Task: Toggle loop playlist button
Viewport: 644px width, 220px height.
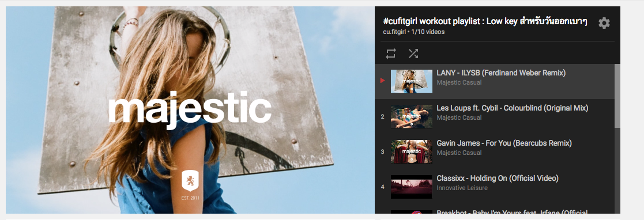Action: tap(390, 54)
